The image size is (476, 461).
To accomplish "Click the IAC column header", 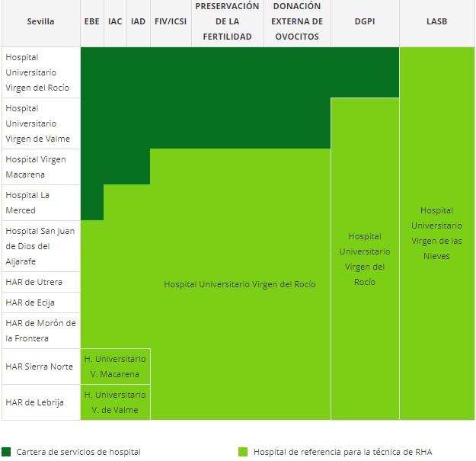I will 115,22.
